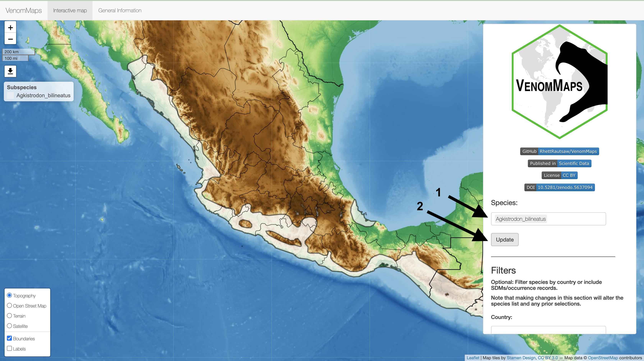Click the VenomMaps hexagon logo image
The height and width of the screenshot is (361, 644).
559,82
